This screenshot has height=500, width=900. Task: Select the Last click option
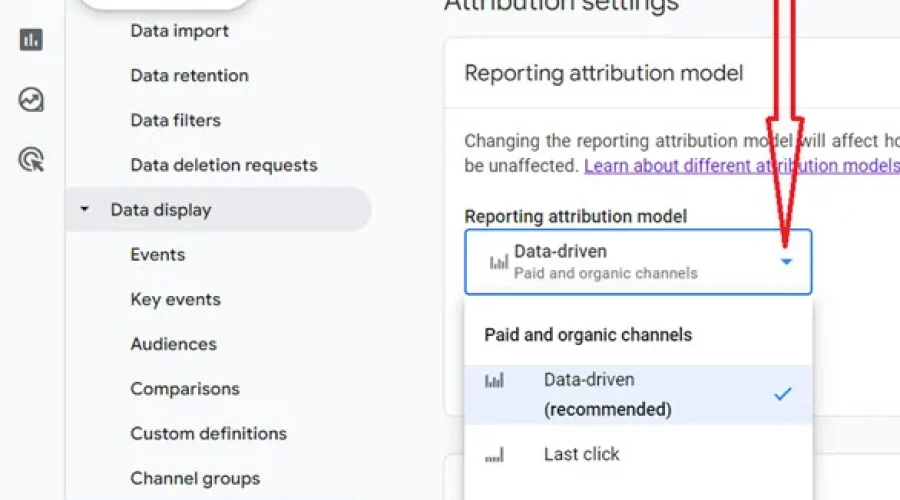click(638, 455)
